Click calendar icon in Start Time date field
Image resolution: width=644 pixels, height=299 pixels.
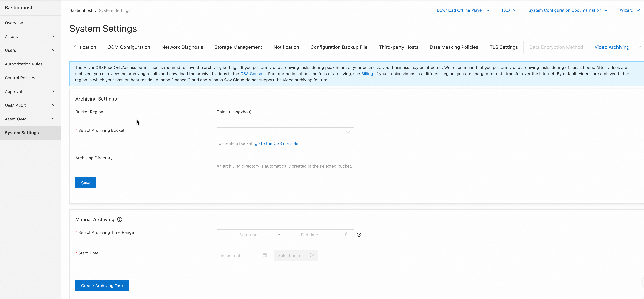click(x=265, y=255)
